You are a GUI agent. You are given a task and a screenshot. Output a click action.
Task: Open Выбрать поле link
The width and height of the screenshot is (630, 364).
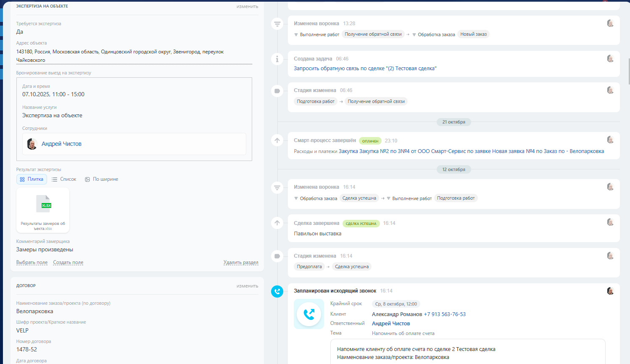pos(32,262)
